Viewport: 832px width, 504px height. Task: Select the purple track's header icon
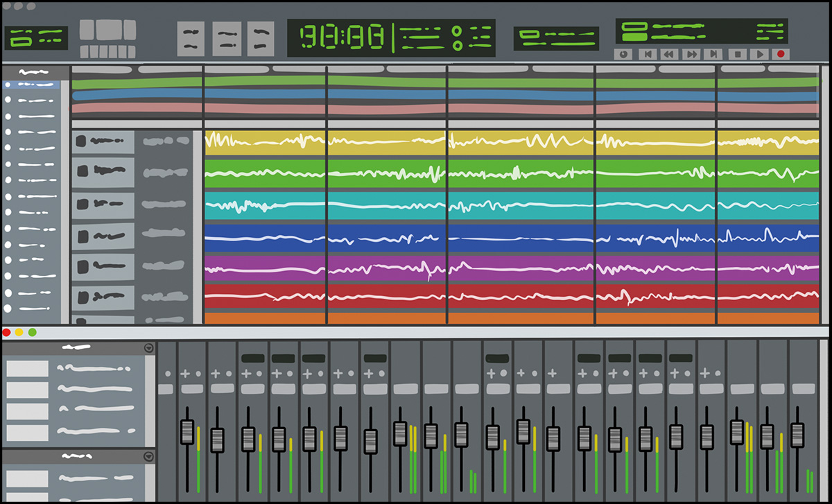pyautogui.click(x=82, y=266)
